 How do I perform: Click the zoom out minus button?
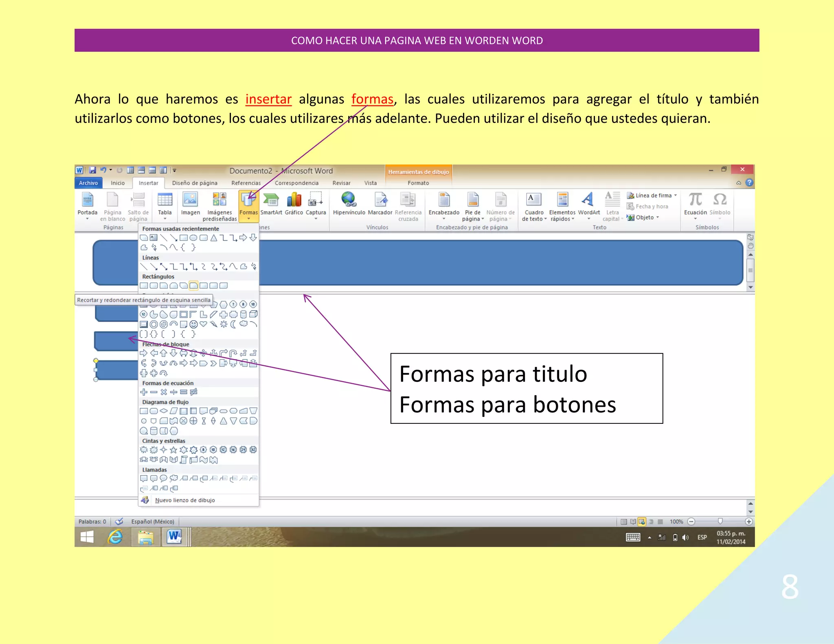click(x=691, y=521)
